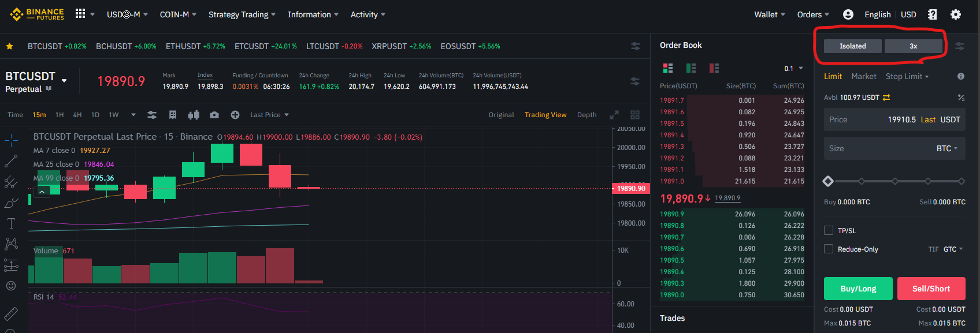Screen dimensions: 980x333
Task: Switch to the Limit order tab
Action: pos(833,76)
